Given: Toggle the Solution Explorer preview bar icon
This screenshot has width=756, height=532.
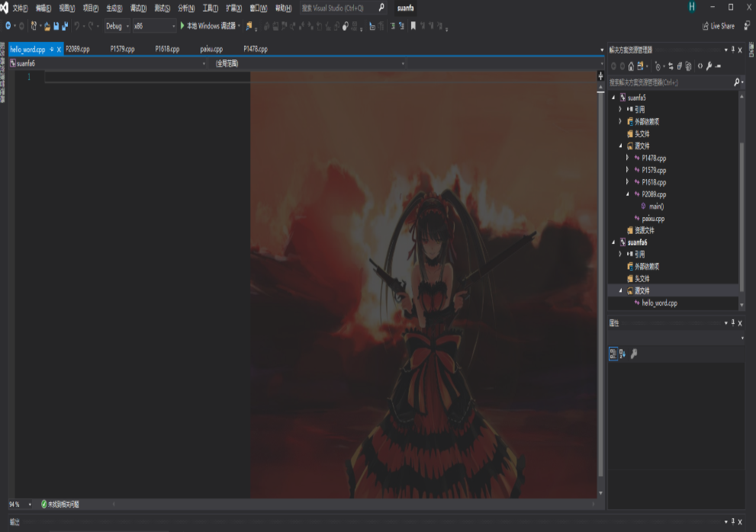Looking at the screenshot, I should [x=718, y=66].
